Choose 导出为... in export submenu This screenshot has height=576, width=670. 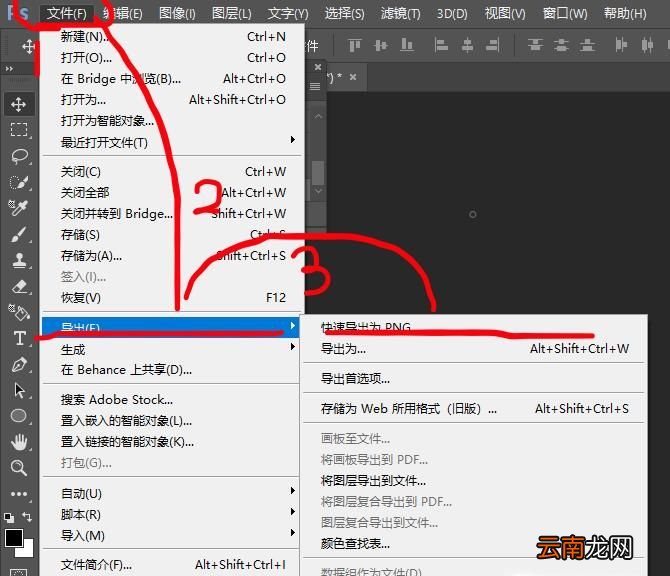474,349
